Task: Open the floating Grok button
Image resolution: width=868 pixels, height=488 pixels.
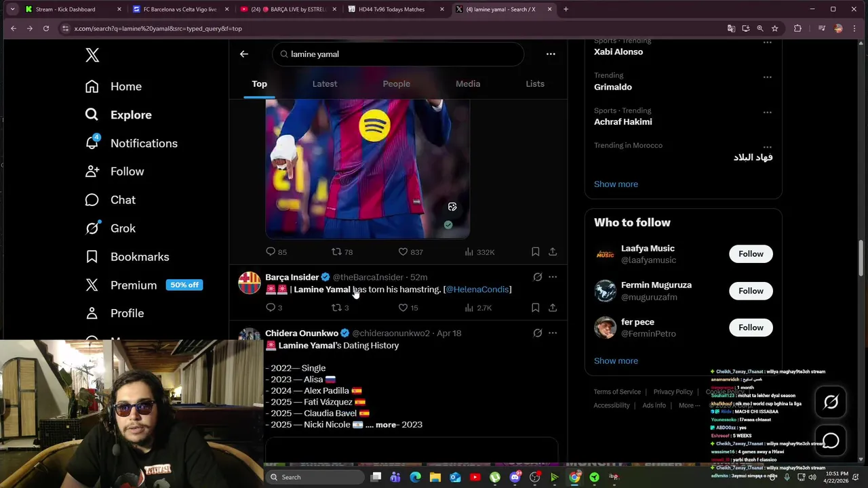Action: coord(831,403)
